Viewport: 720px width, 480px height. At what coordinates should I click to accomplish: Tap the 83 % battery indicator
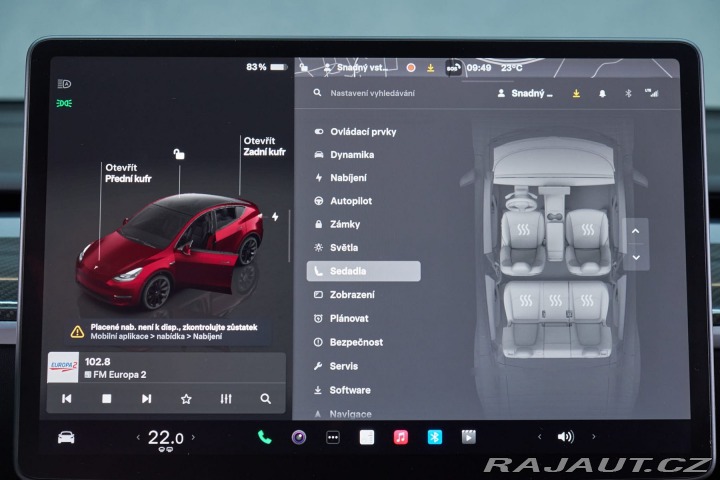click(x=266, y=67)
